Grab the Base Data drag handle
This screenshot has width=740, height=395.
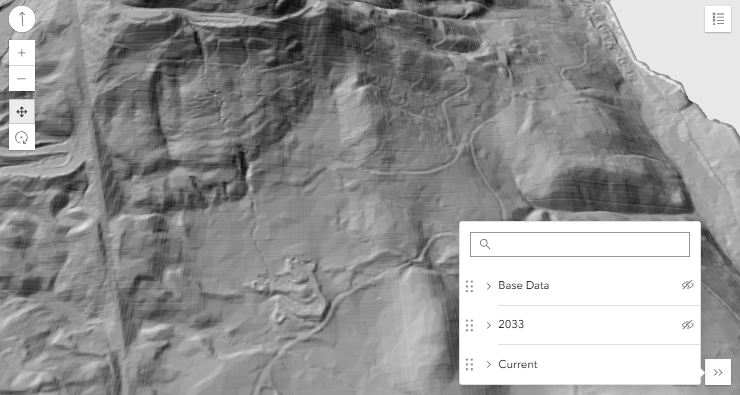(x=469, y=286)
